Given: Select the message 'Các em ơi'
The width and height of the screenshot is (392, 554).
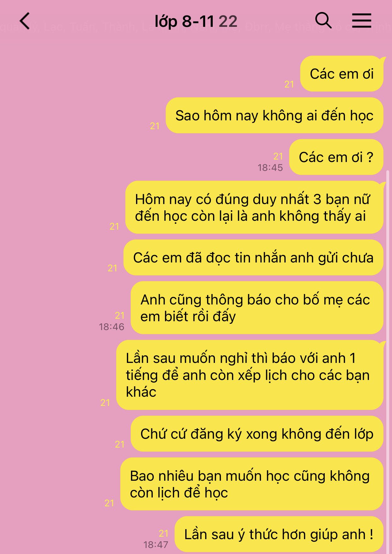Looking at the screenshot, I should point(342,74).
